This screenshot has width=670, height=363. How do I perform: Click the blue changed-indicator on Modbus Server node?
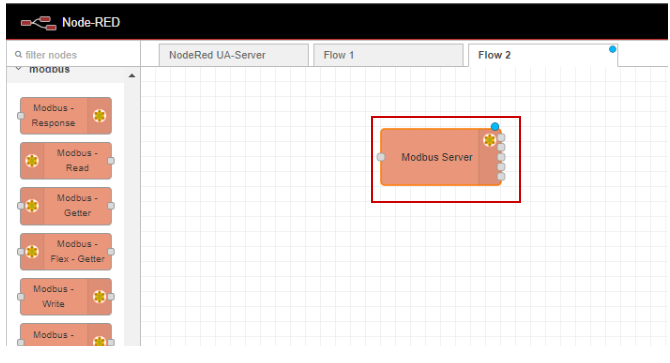pyautogui.click(x=495, y=126)
